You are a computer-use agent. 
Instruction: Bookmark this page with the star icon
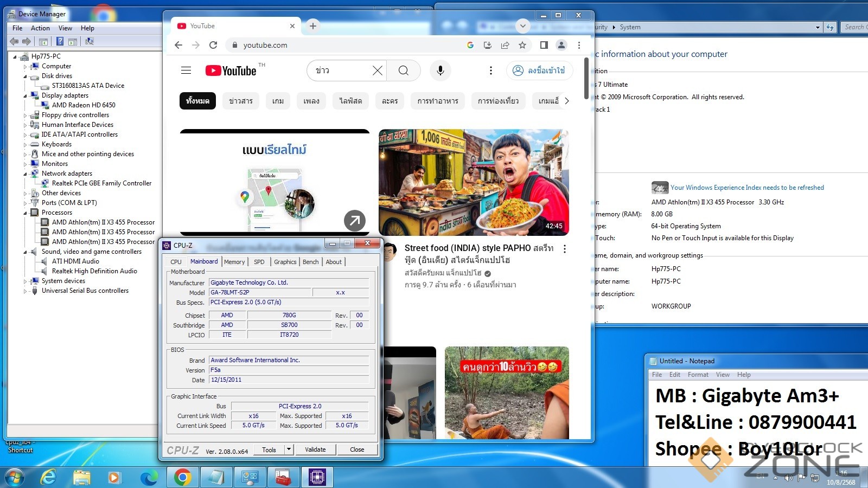pyautogui.click(x=522, y=45)
